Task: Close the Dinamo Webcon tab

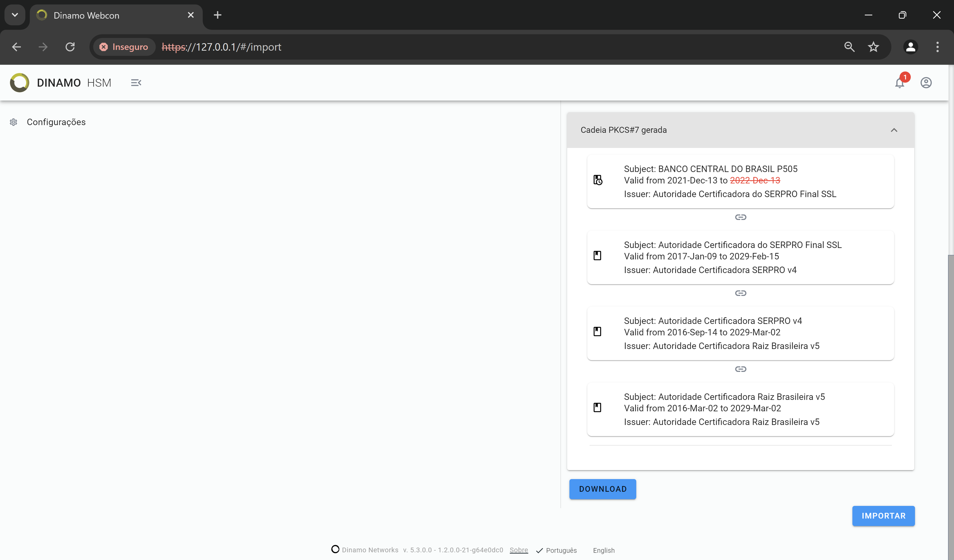Action: click(x=190, y=15)
